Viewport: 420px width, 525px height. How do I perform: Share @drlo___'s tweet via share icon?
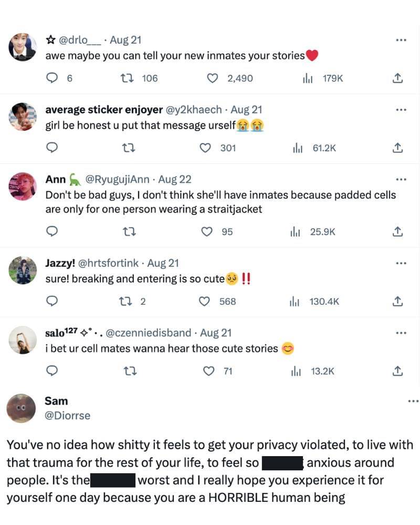397,78
